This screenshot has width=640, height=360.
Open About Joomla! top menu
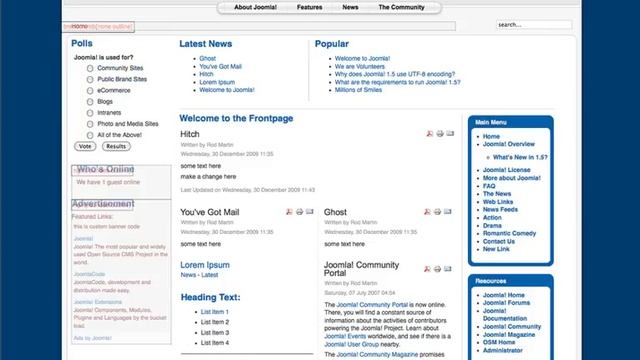coord(255,7)
